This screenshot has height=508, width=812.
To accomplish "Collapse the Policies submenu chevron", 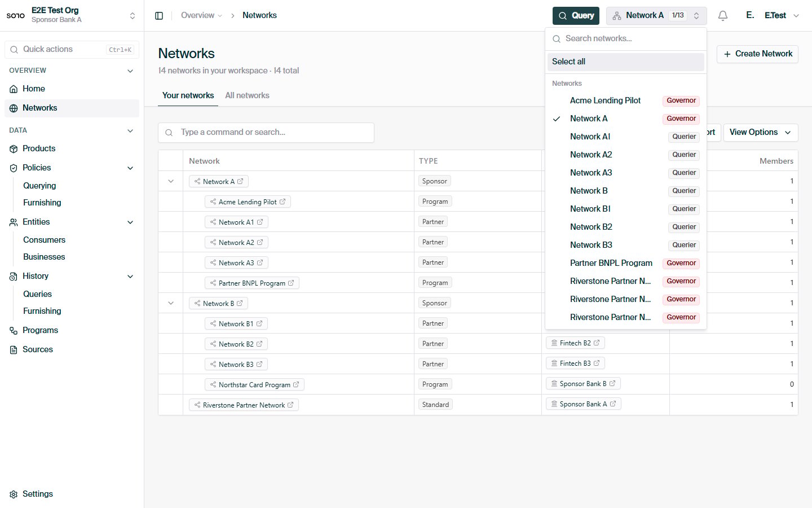I will click(x=130, y=168).
